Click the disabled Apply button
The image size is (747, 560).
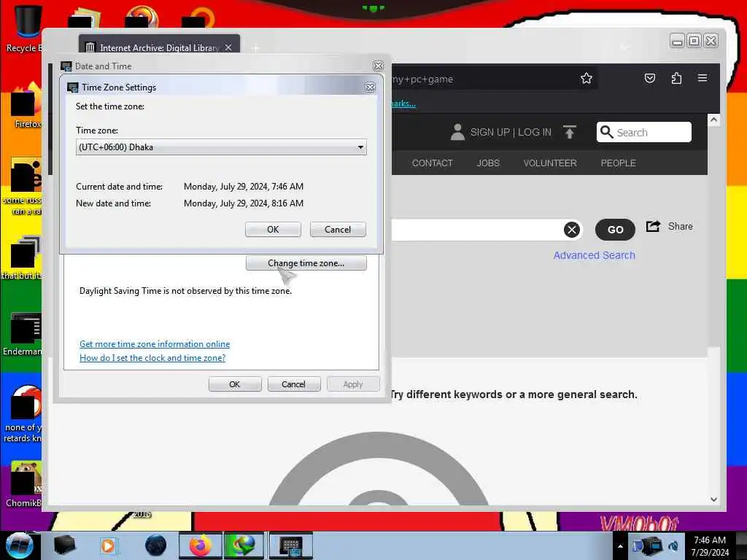click(354, 384)
